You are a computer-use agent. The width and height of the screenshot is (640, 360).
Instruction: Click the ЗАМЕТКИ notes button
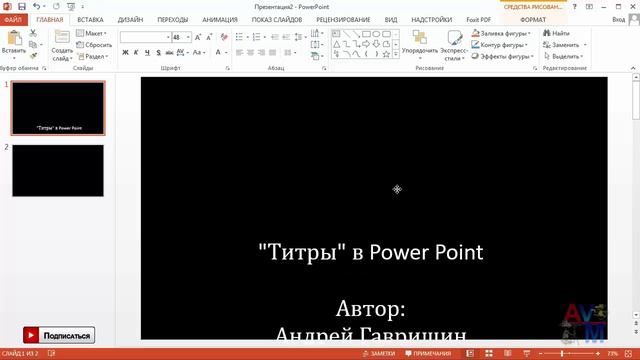pyautogui.click(x=379, y=353)
